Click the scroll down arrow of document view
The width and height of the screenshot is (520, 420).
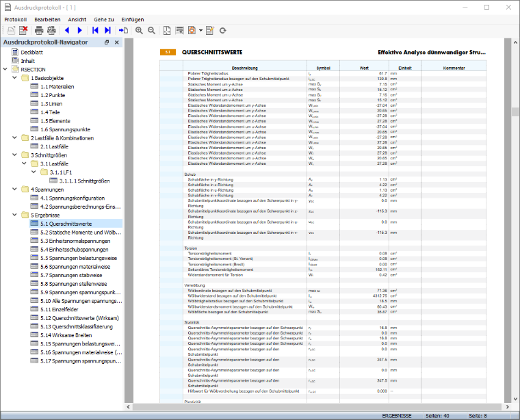coord(515,399)
